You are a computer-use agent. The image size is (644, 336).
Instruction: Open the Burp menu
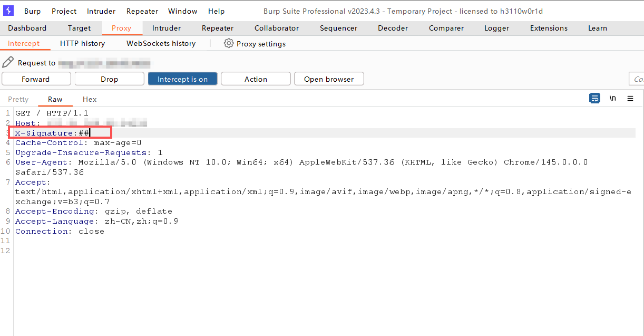pyautogui.click(x=32, y=11)
